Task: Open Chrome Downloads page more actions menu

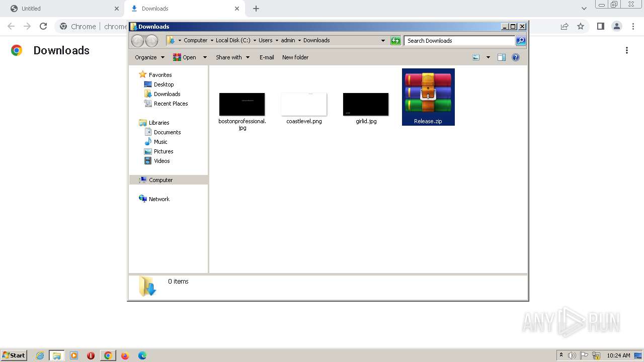Action: click(627, 50)
